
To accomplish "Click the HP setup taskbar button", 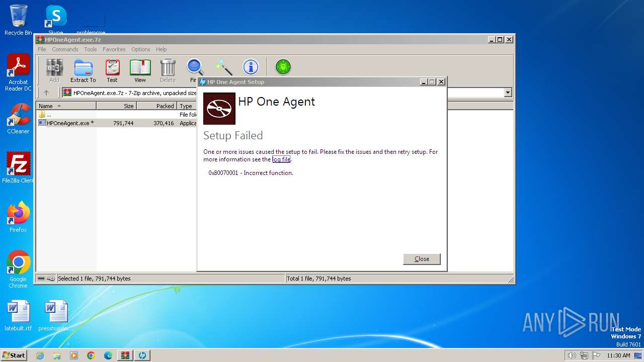I will point(142,355).
